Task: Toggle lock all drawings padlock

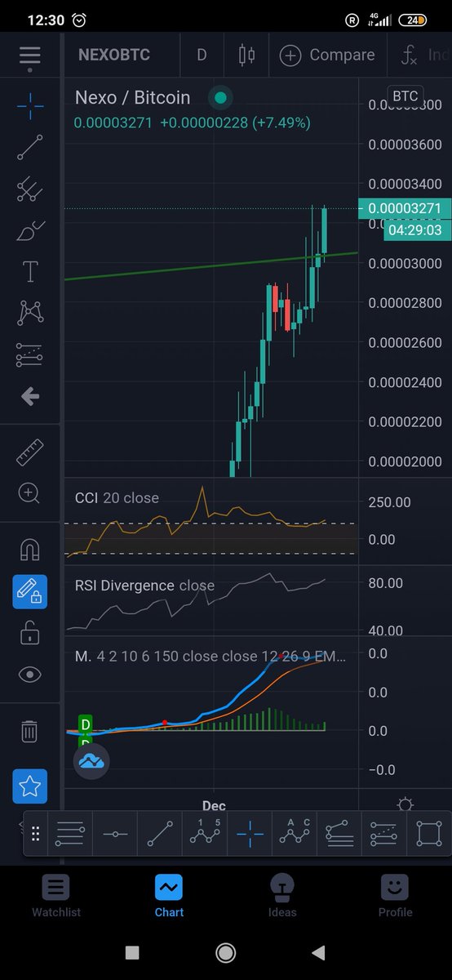Action: 30,632
